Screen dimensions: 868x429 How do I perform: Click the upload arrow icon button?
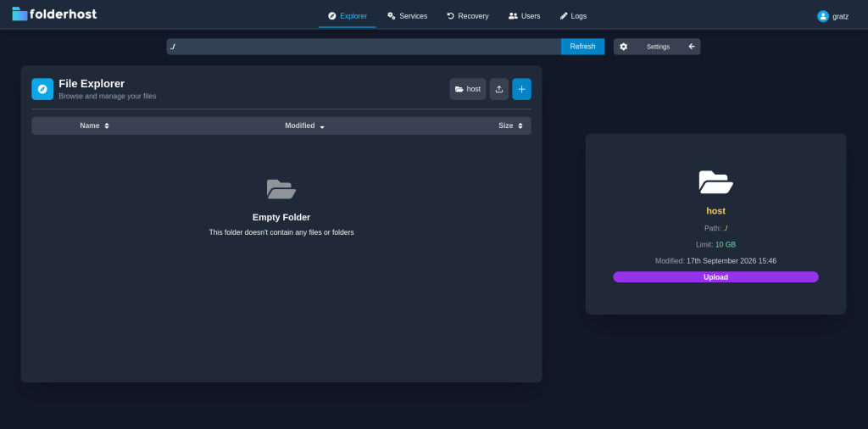click(x=498, y=89)
